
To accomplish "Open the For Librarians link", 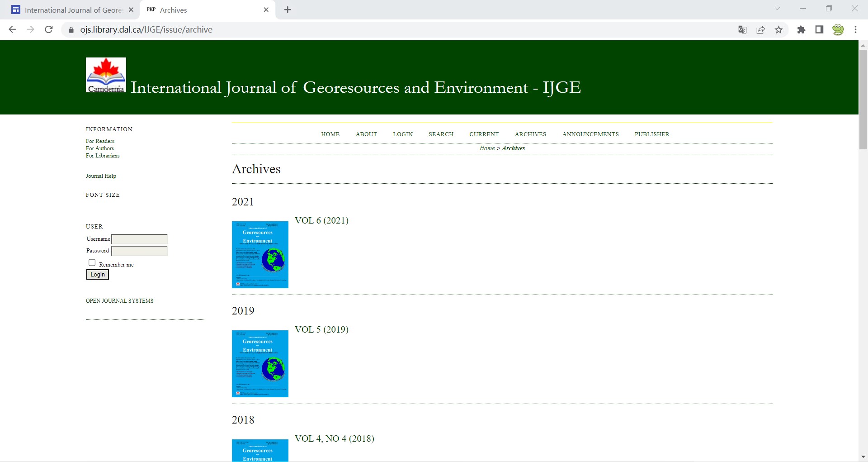I will click(103, 156).
